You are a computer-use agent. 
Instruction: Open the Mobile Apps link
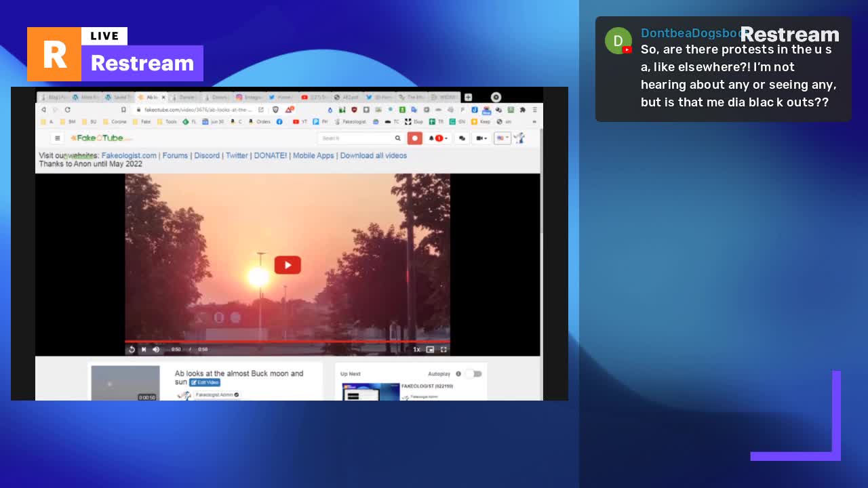tap(313, 156)
